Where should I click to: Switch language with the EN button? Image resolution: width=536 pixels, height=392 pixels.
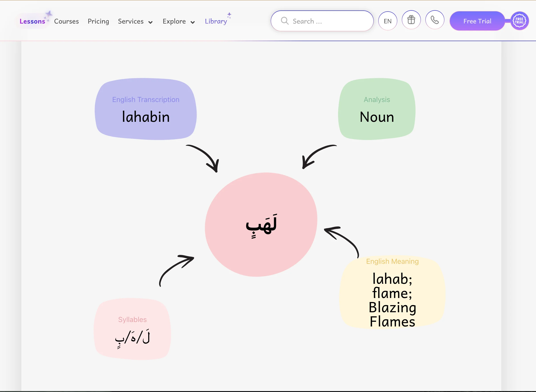(x=388, y=21)
